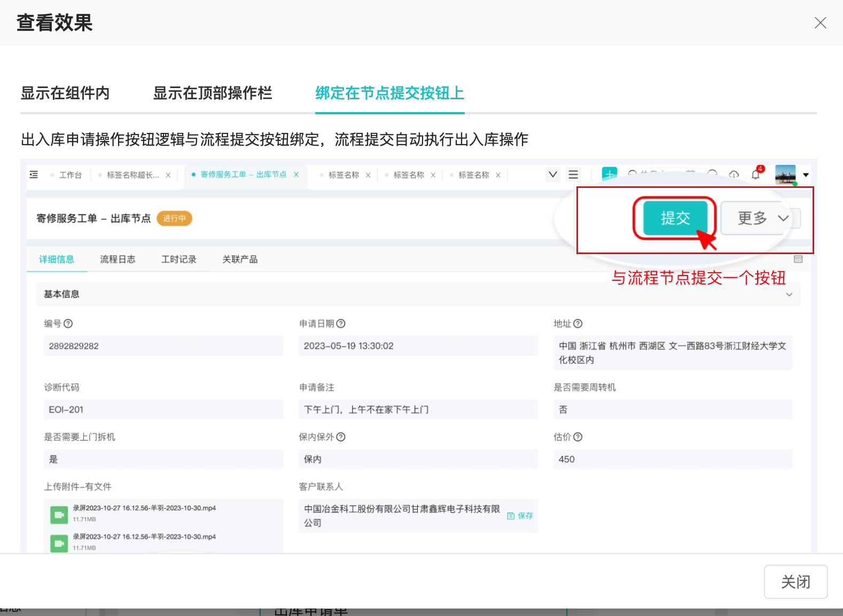
Task: Click the layout icon right of the detail tabs
Action: [798, 259]
